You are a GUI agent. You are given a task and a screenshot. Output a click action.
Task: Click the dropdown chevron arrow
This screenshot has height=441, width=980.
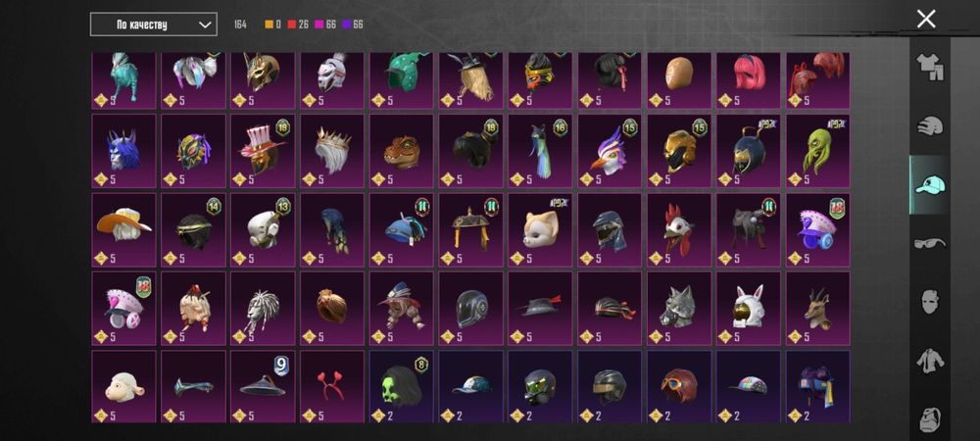coord(205,24)
